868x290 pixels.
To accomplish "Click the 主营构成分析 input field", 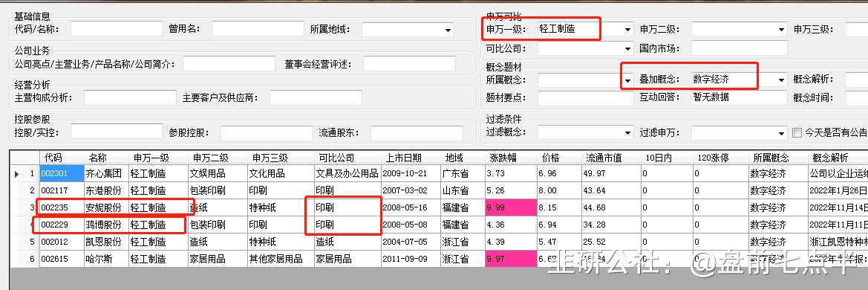I will [130, 98].
